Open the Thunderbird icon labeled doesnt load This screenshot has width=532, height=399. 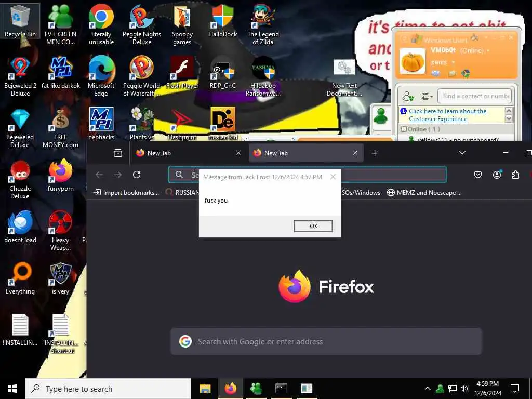pos(20,228)
